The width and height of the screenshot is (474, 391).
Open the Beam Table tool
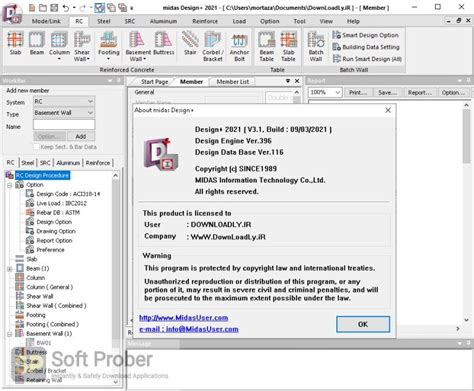[267, 46]
